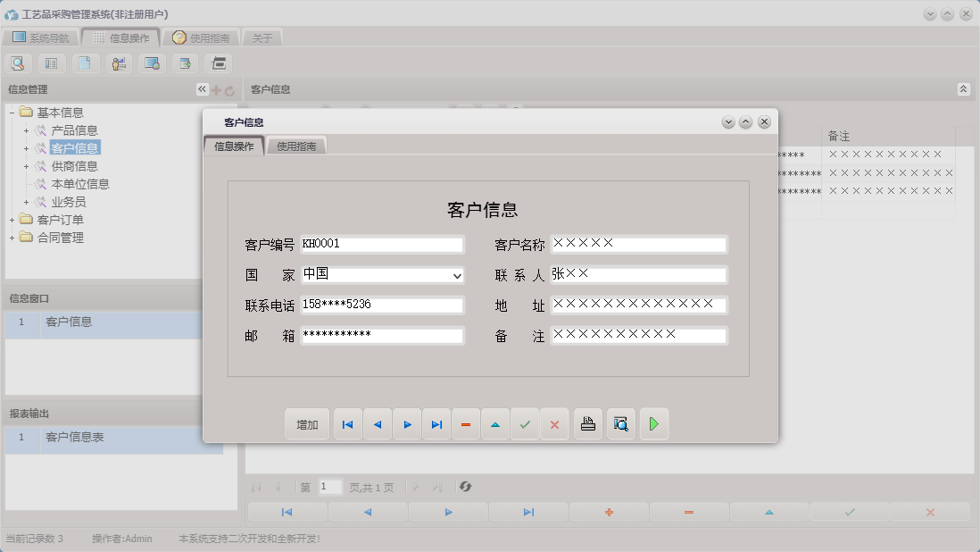980x552 pixels.
Task: Click the personnel chart toolbar icon
Action: [117, 63]
